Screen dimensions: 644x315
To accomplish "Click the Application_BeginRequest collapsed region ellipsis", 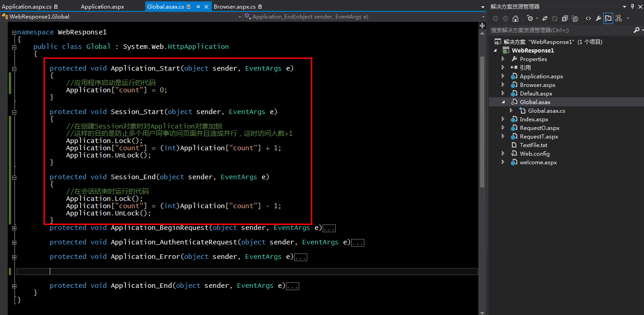I will click(329, 228).
